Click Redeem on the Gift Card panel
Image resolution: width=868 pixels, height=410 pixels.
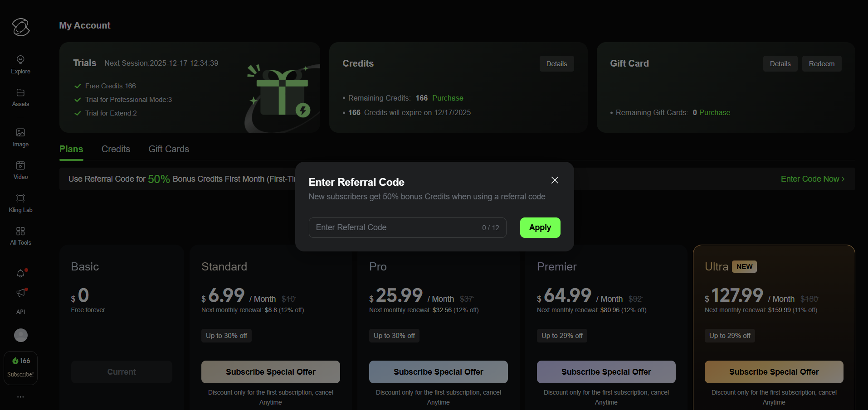coord(821,63)
